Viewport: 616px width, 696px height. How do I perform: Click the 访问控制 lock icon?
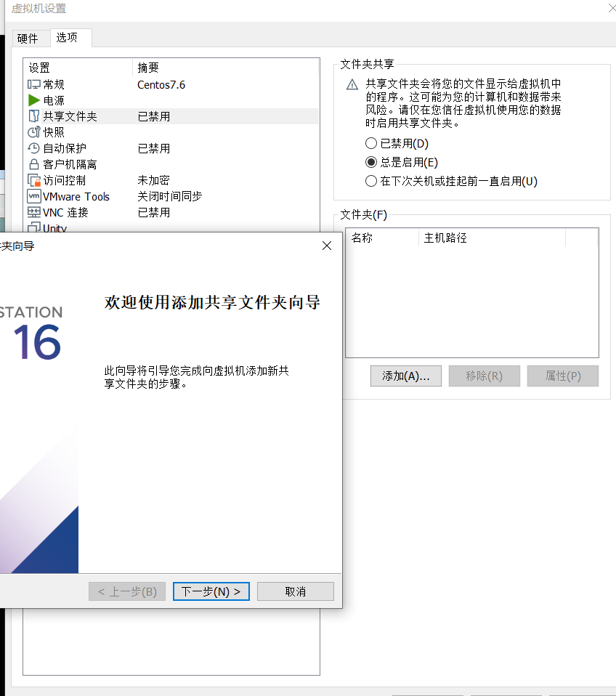(33, 181)
